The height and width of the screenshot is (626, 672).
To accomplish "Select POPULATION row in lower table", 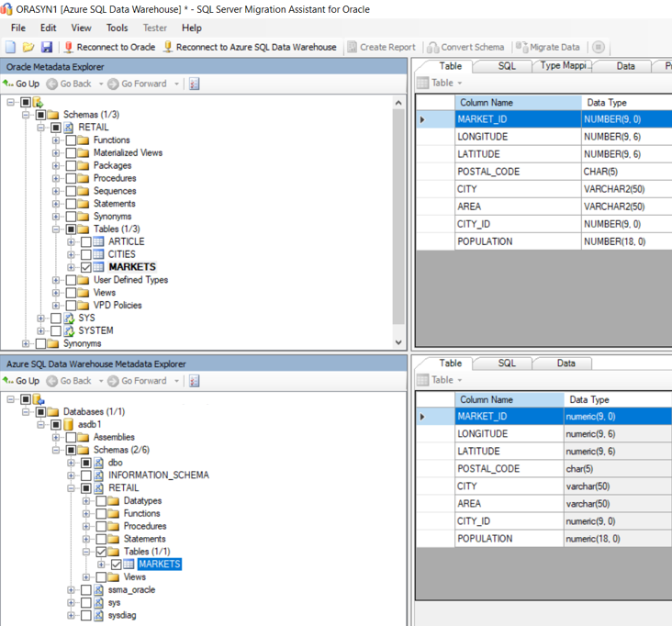I will coord(544,539).
